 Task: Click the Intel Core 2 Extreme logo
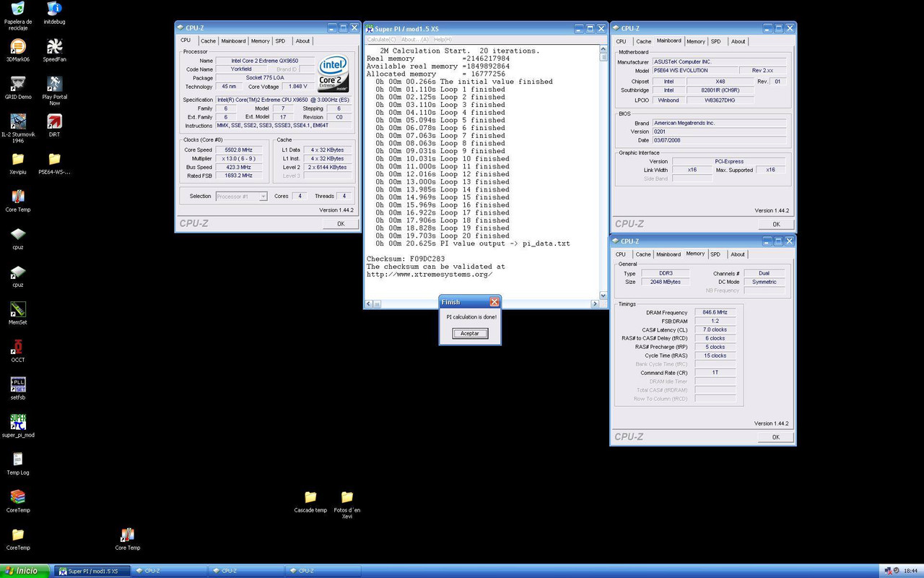point(334,74)
